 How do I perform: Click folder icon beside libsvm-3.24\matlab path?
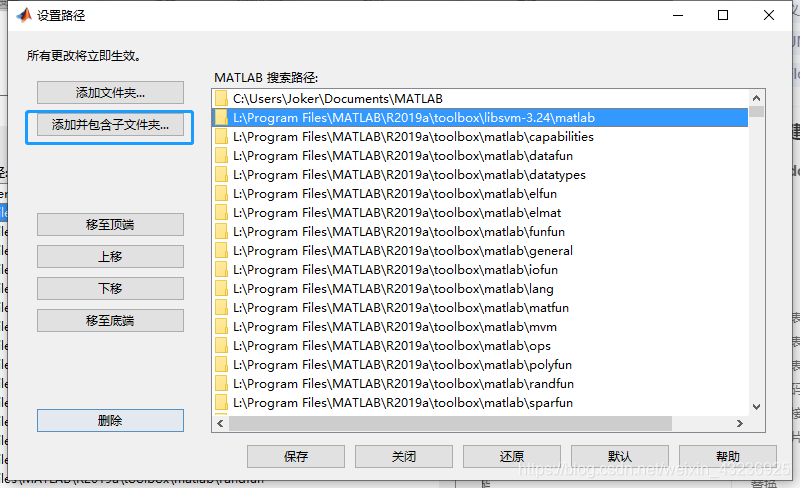[x=221, y=117]
